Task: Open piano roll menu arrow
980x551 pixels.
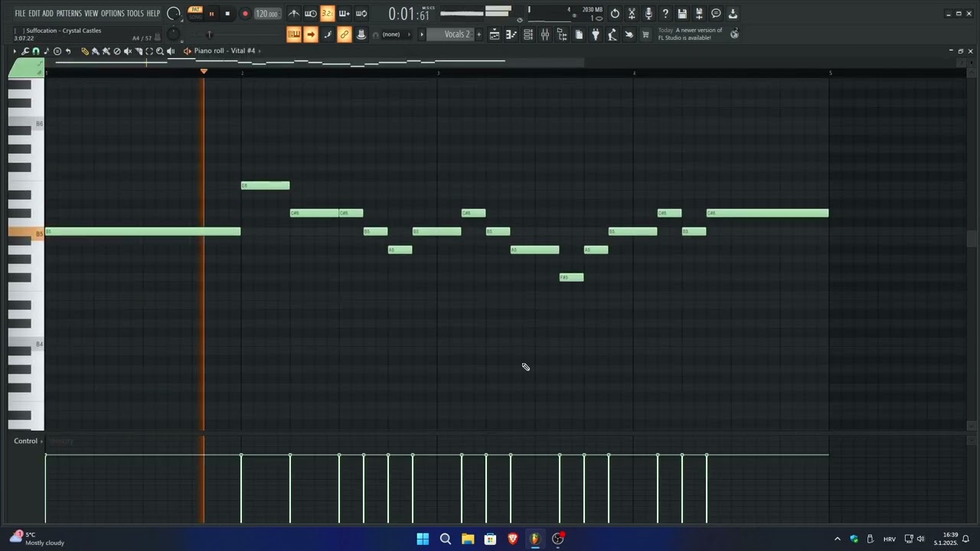Action: tap(15, 51)
